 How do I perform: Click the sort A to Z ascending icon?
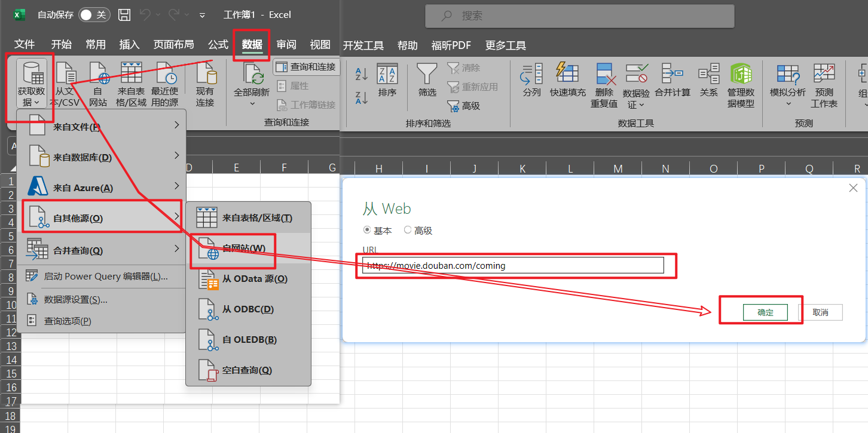point(362,73)
